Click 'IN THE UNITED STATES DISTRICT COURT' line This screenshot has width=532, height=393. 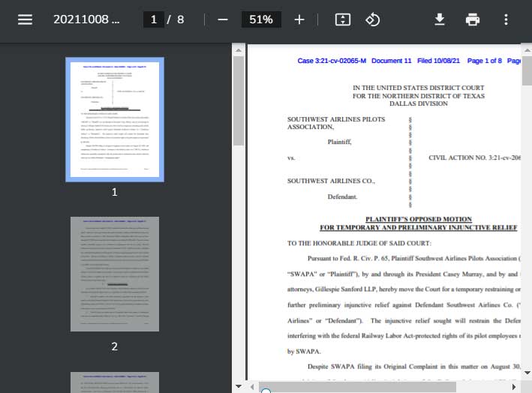pos(419,88)
